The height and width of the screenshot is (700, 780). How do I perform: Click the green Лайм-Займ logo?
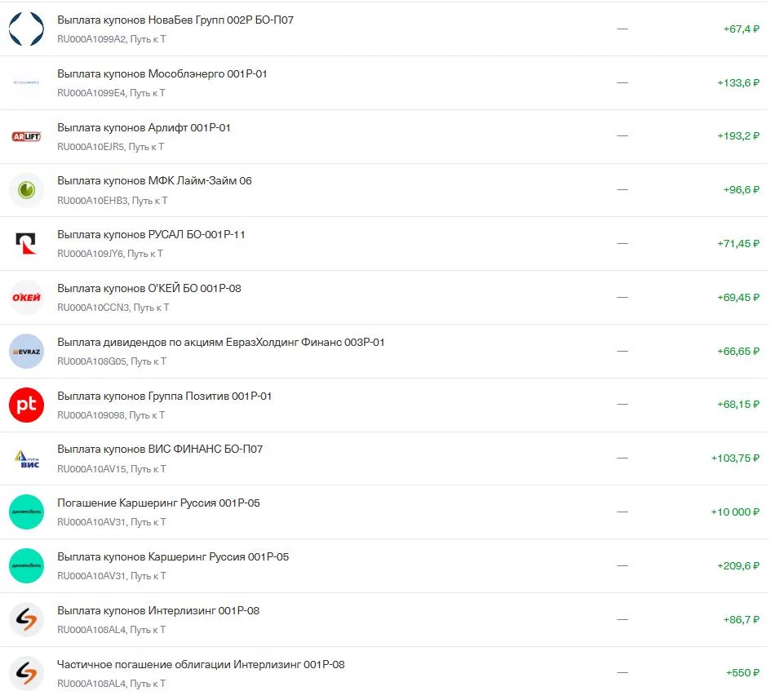(26, 190)
